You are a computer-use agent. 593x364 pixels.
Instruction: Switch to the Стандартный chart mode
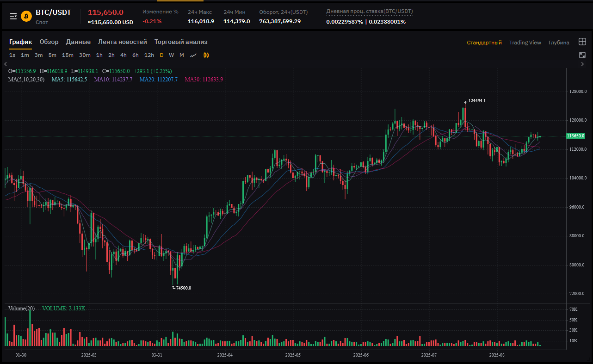click(x=484, y=43)
